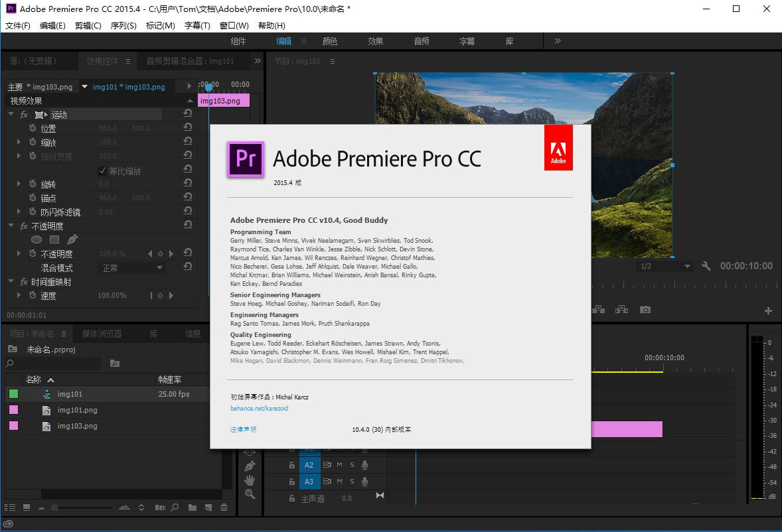Click the trash icon in project panel

[x=224, y=507]
